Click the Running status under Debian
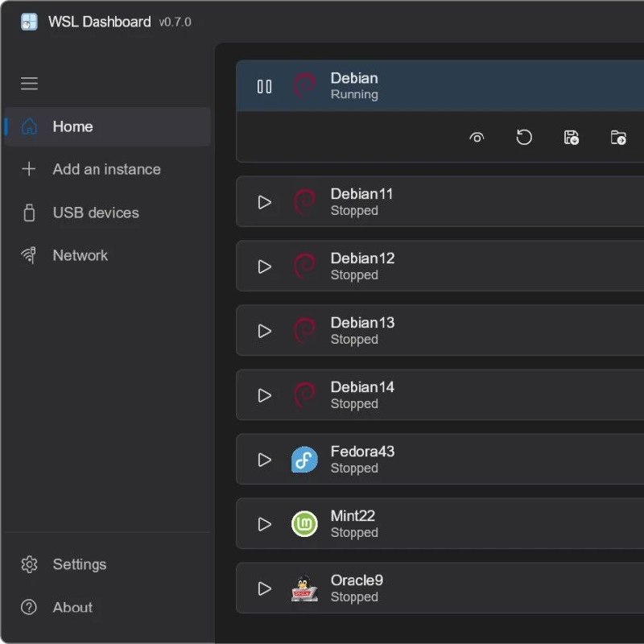644x644 pixels. pyautogui.click(x=354, y=94)
